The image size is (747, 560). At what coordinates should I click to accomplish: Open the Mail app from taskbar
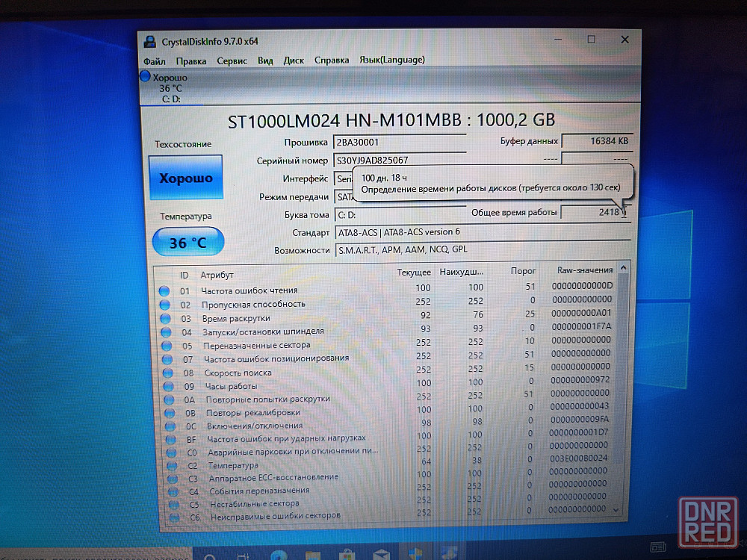(382, 555)
